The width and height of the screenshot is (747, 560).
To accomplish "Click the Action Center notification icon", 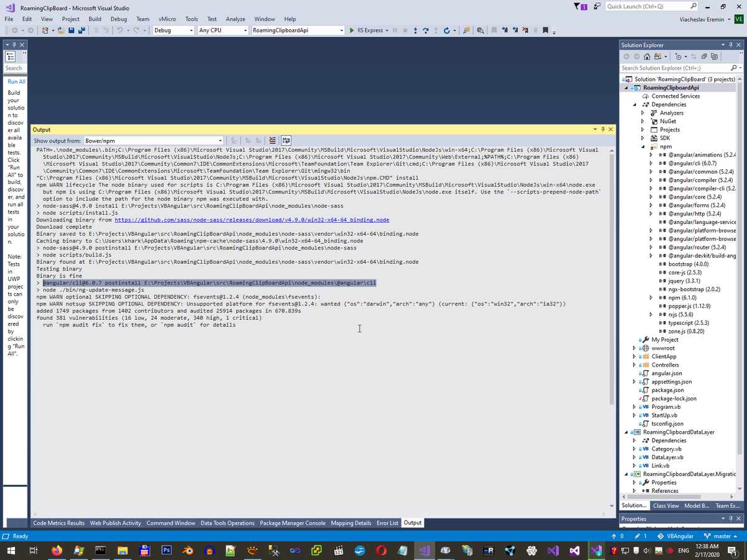I will 732,551.
